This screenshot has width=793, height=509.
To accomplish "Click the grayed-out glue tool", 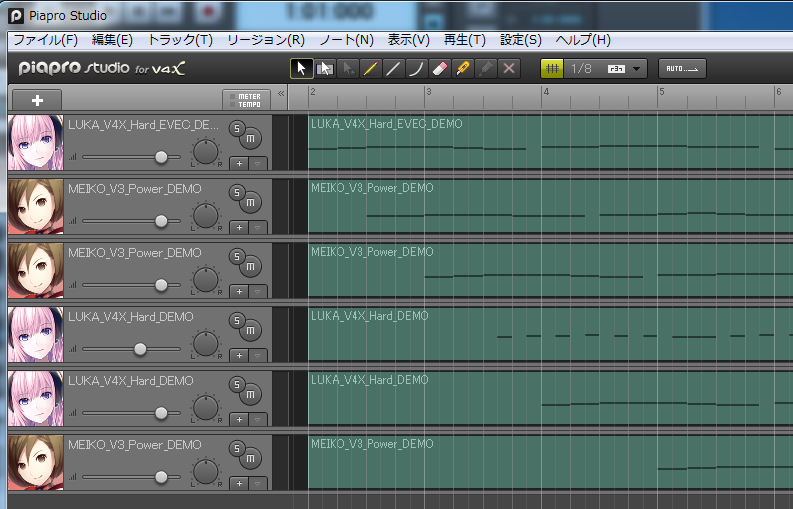I will pyautogui.click(x=486, y=68).
